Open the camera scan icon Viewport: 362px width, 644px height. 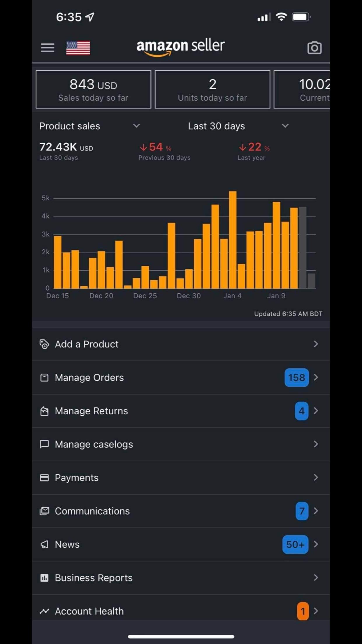tap(314, 48)
